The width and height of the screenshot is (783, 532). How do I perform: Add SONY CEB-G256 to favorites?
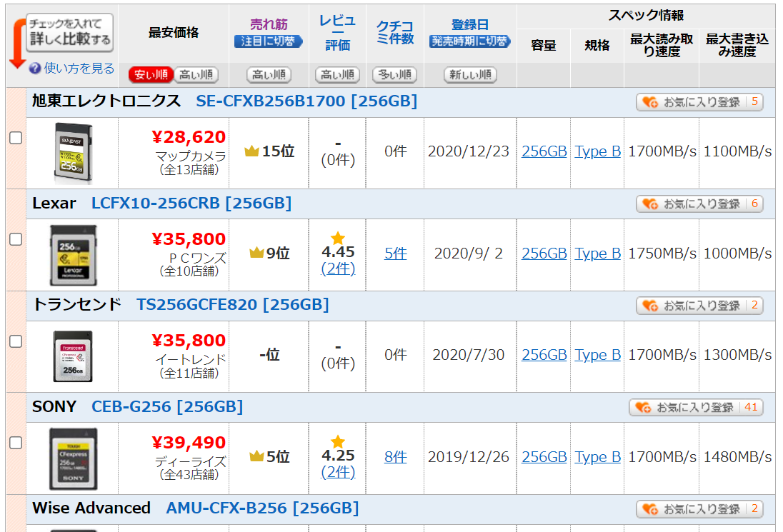point(696,408)
